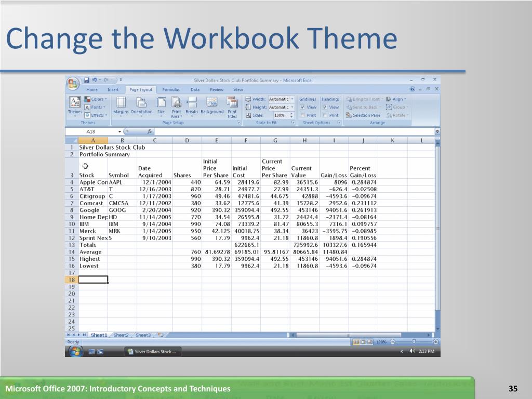Expand the formula bar

(437, 131)
